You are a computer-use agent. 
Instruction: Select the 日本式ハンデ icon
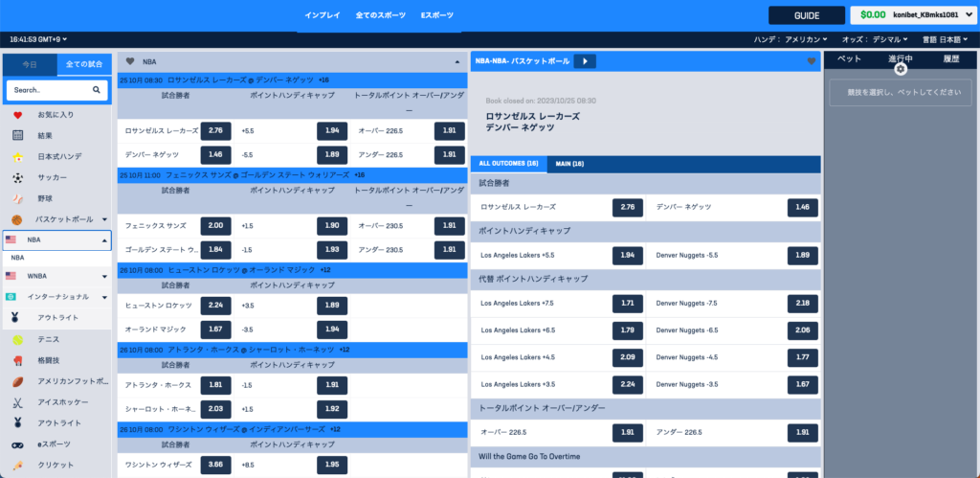[17, 157]
